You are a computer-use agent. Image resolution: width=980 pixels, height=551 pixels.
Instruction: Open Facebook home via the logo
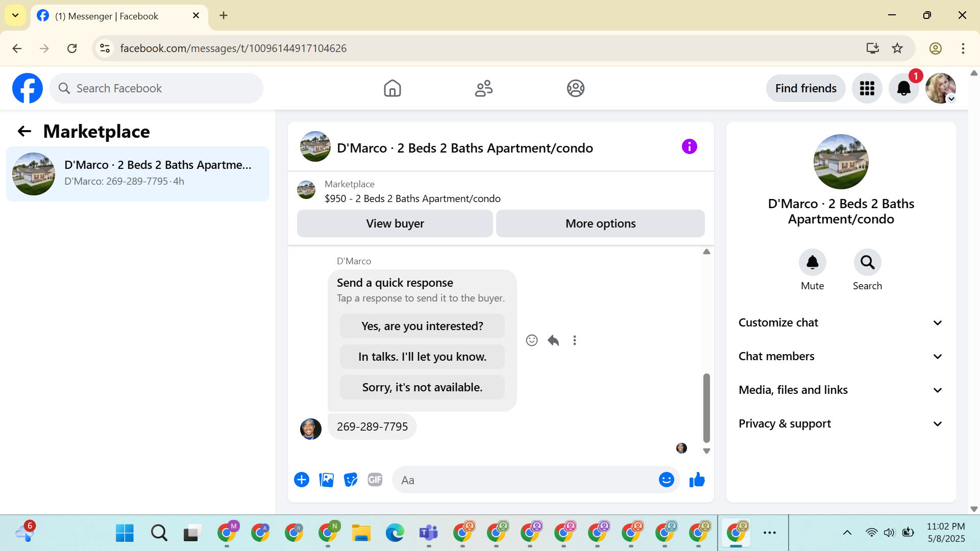coord(28,88)
